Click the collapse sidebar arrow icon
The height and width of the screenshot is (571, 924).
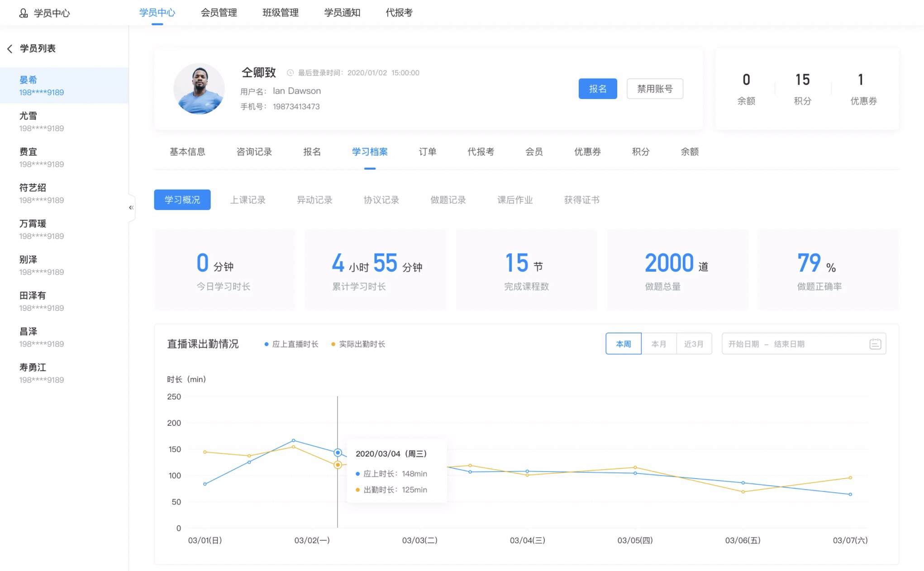coord(131,207)
